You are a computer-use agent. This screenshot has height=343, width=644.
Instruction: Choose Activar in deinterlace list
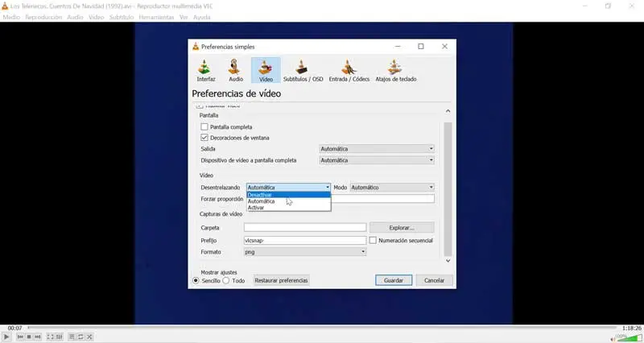pyautogui.click(x=288, y=208)
